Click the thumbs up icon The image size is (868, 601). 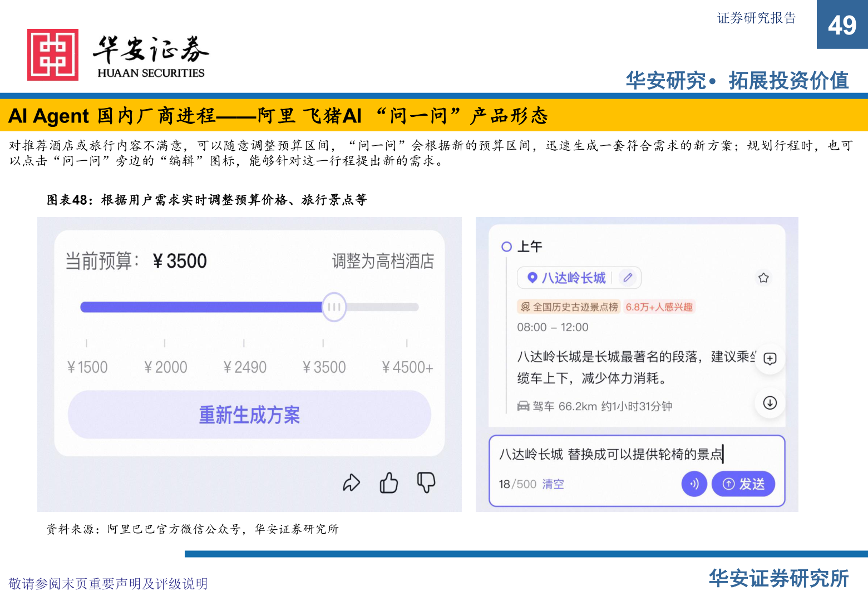(388, 482)
